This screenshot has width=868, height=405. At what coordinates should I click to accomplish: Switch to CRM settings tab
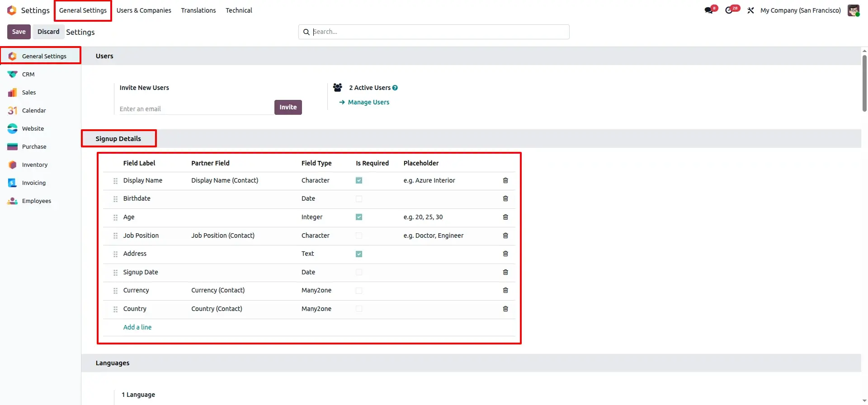tap(41, 74)
